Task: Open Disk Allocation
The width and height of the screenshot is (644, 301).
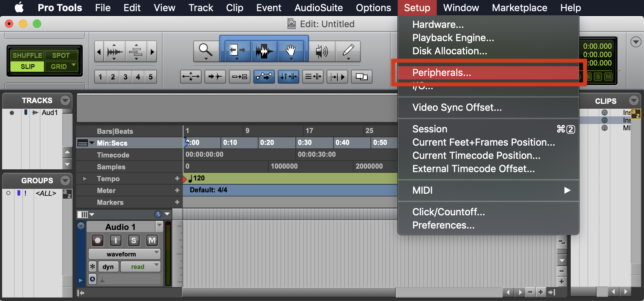Action: click(488, 51)
